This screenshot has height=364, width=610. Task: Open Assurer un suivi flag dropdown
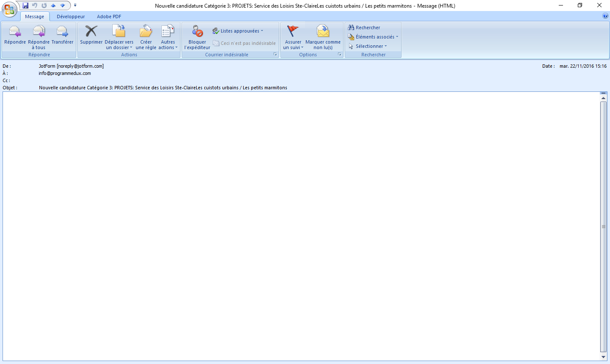coord(293,45)
